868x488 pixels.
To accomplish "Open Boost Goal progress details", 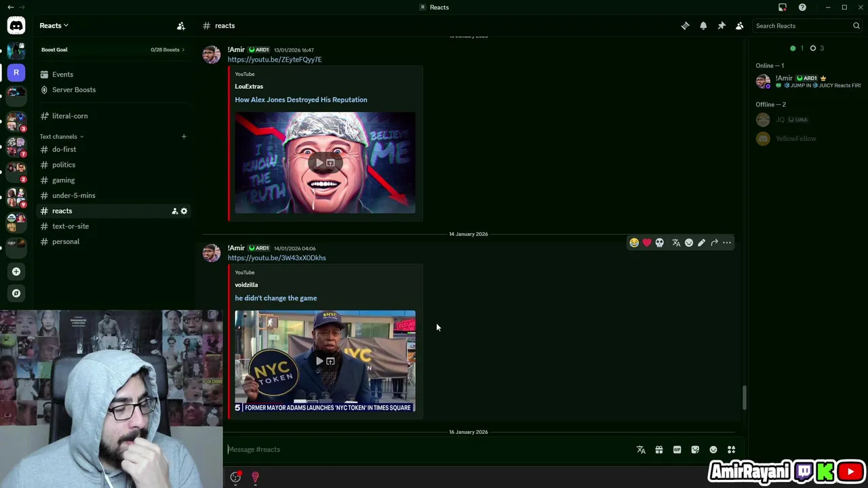I will (x=113, y=49).
